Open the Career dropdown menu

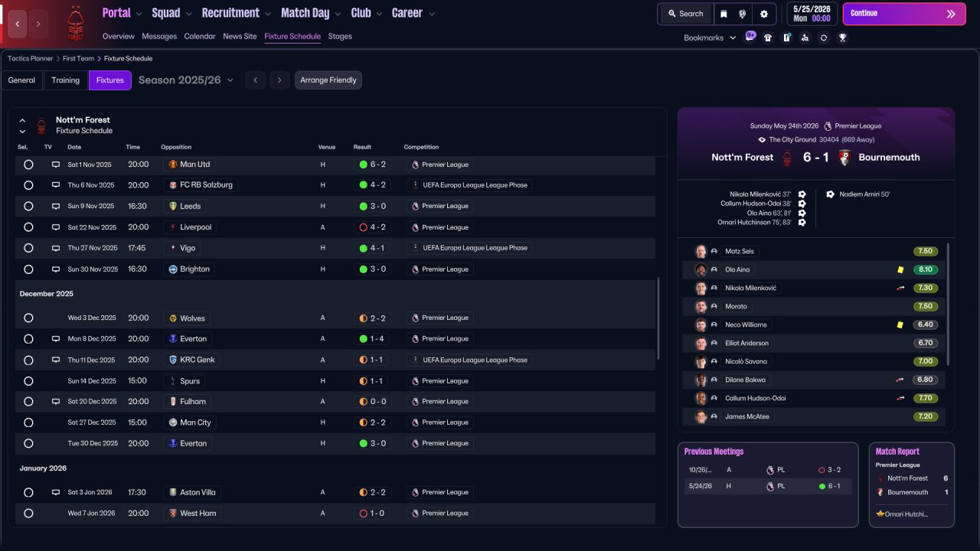(413, 13)
